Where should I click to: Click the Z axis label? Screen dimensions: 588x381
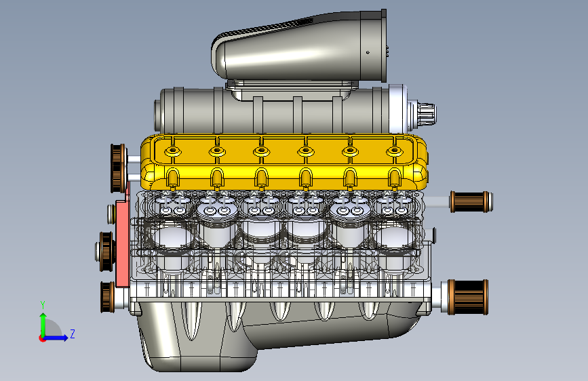pos(73,334)
